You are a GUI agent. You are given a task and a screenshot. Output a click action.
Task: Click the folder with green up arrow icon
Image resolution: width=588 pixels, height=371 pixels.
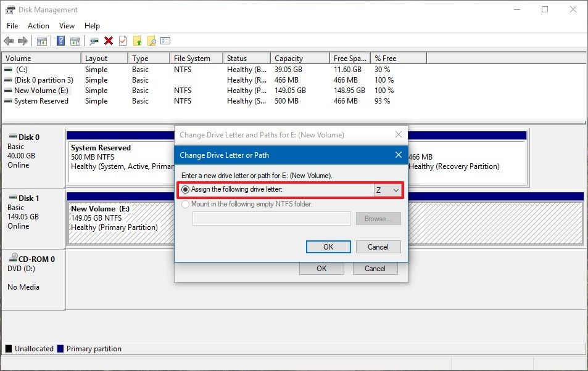point(136,41)
